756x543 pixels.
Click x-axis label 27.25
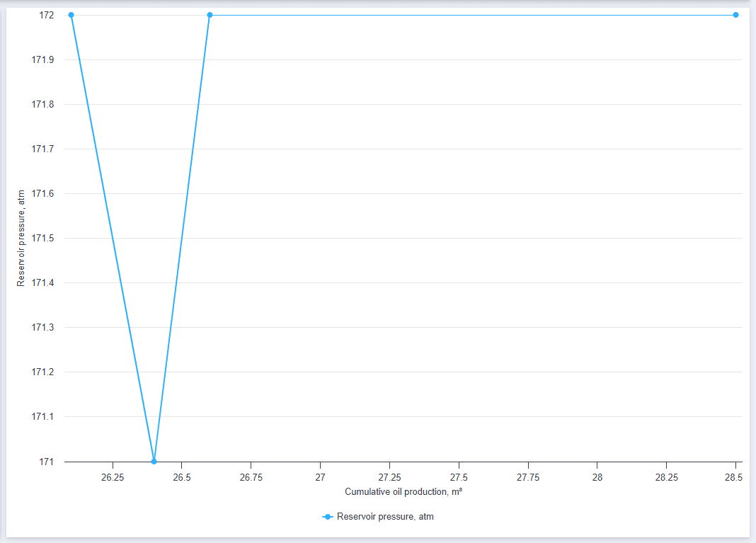pos(389,477)
